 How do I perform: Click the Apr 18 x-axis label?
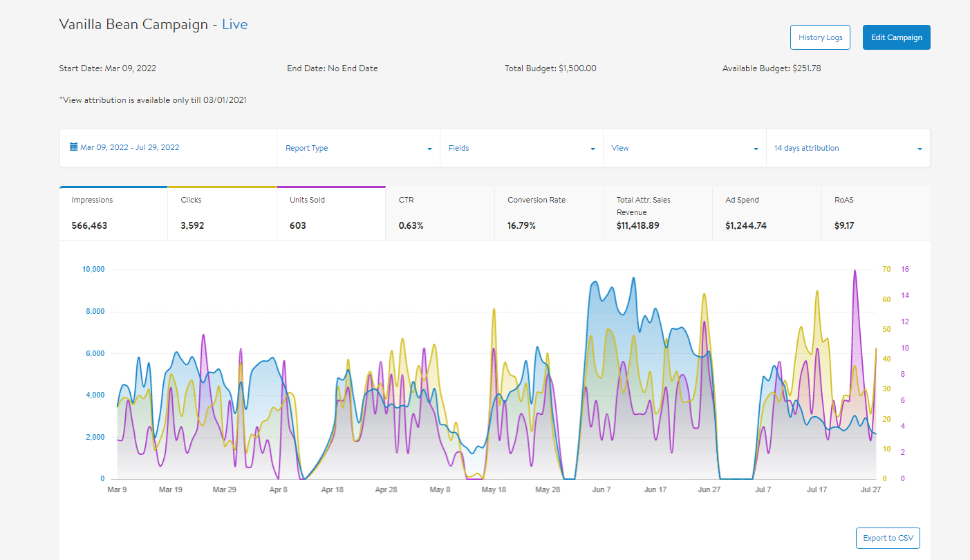(332, 489)
